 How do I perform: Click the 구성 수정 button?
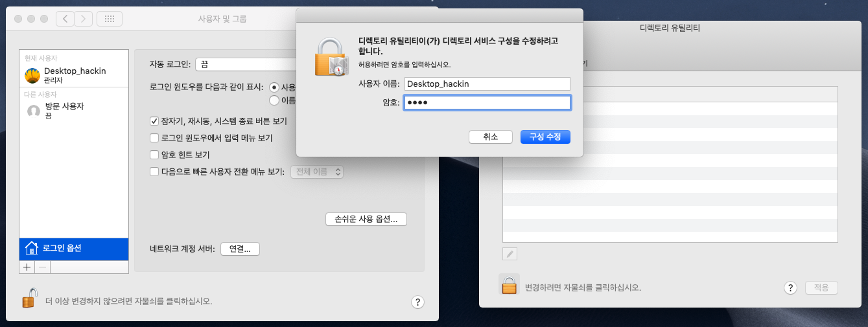(545, 137)
